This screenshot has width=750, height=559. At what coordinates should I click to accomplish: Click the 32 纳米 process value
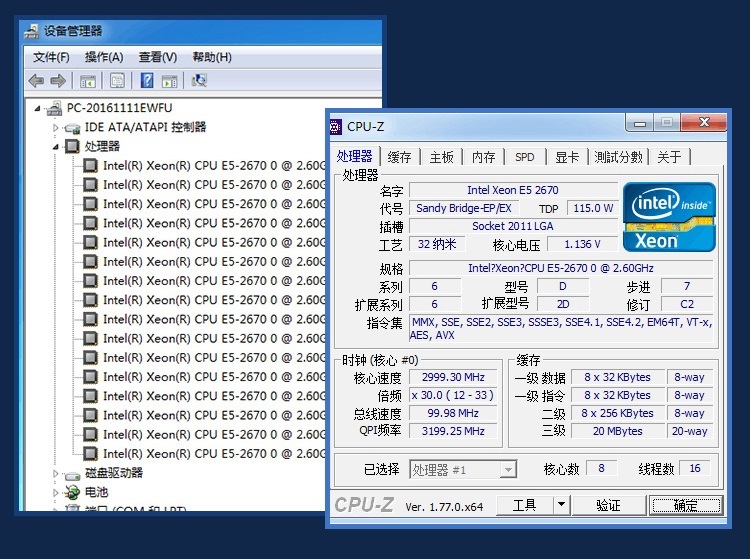click(x=437, y=244)
